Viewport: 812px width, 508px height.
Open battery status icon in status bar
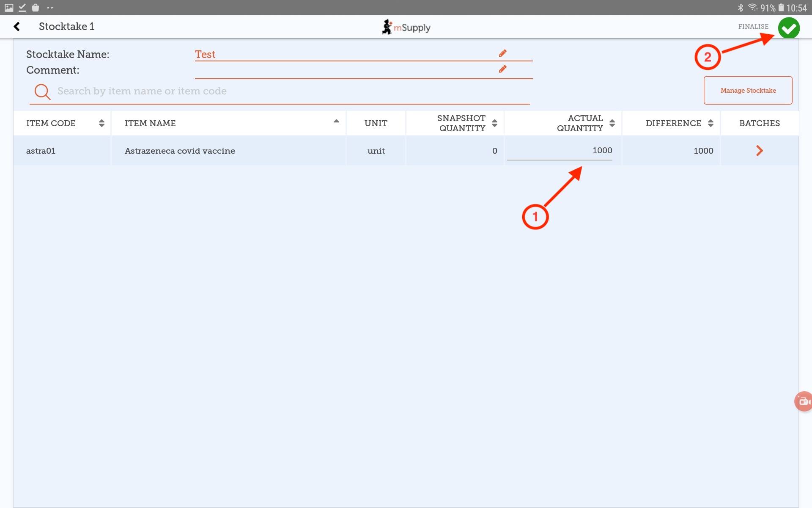(781, 8)
